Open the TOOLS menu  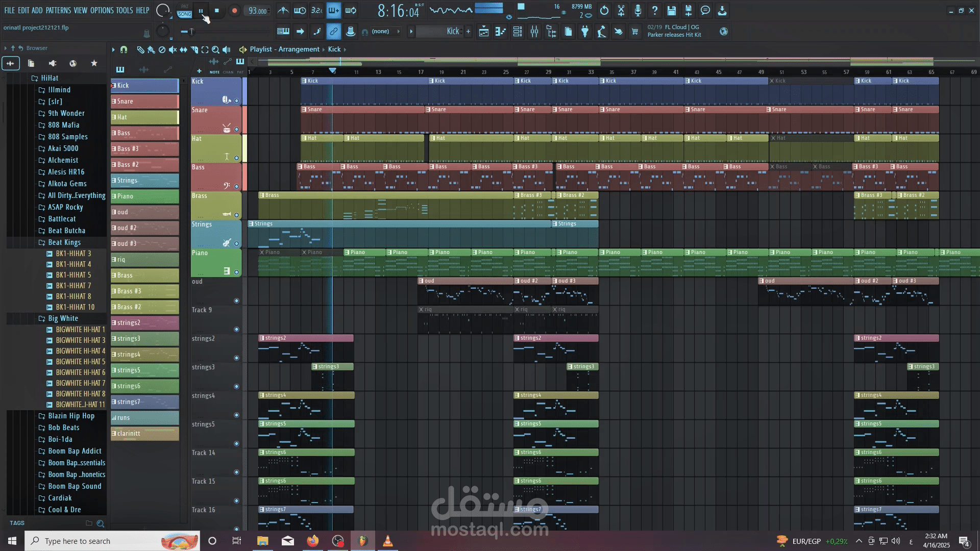pyautogui.click(x=125, y=10)
